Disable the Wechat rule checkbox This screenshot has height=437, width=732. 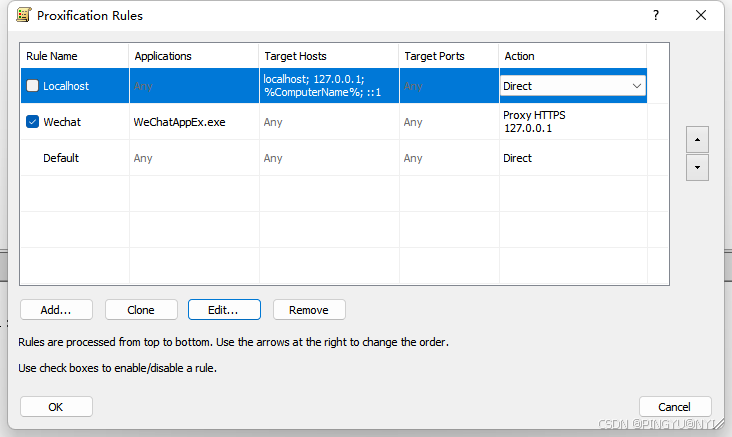click(32, 122)
